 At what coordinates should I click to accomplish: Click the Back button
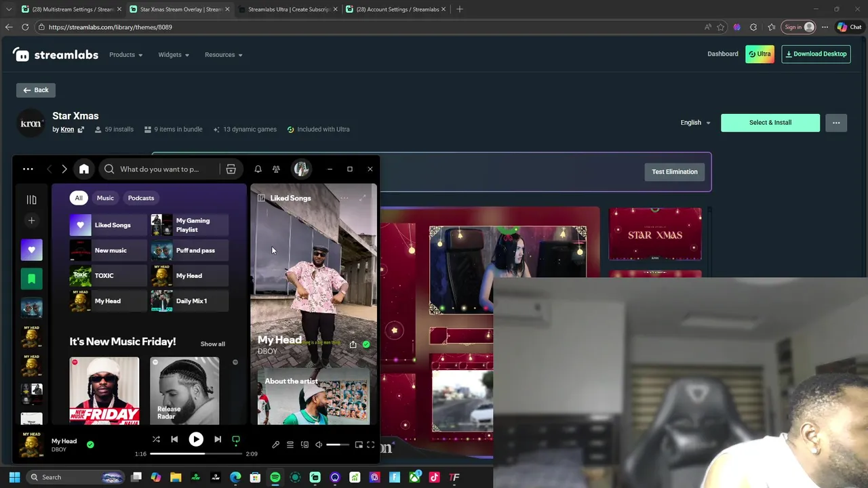36,90
